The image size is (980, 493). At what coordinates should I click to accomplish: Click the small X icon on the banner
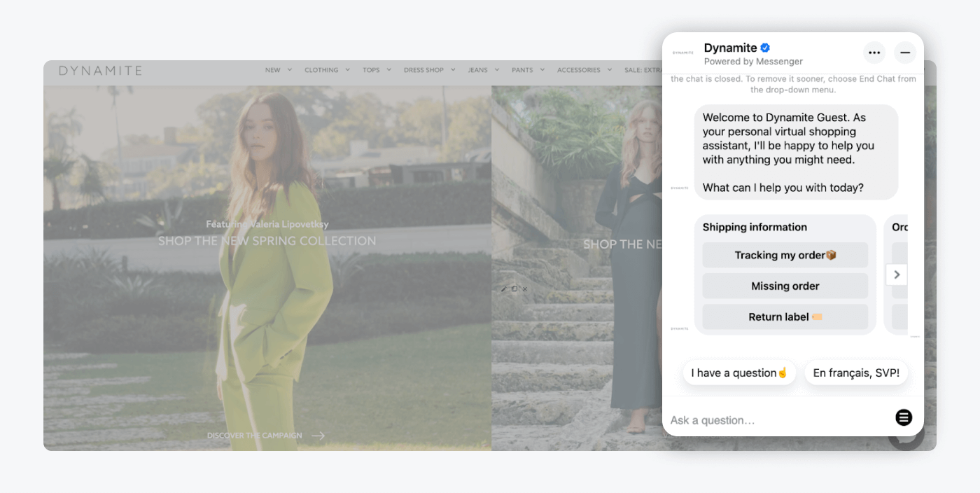[525, 289]
